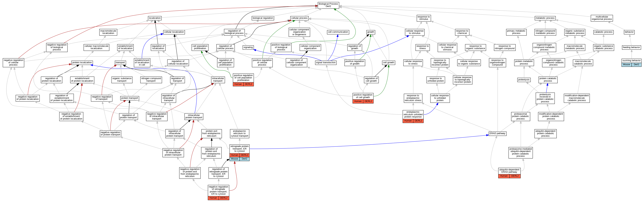The height and width of the screenshot is (202, 644).
Task: Select ubiquitin-dependent protein catabolic process node
Action: [x=545, y=134]
